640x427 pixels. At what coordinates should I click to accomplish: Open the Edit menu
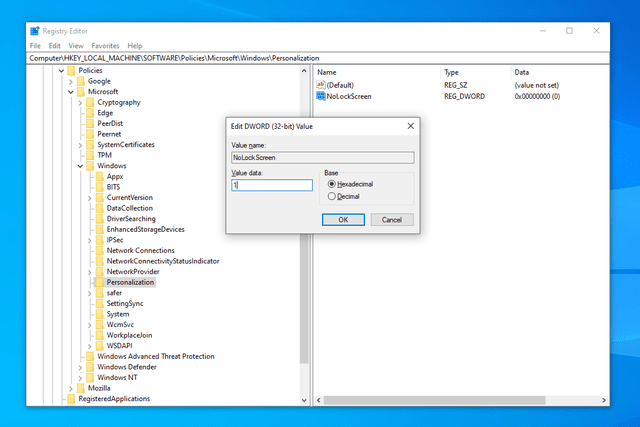click(54, 46)
